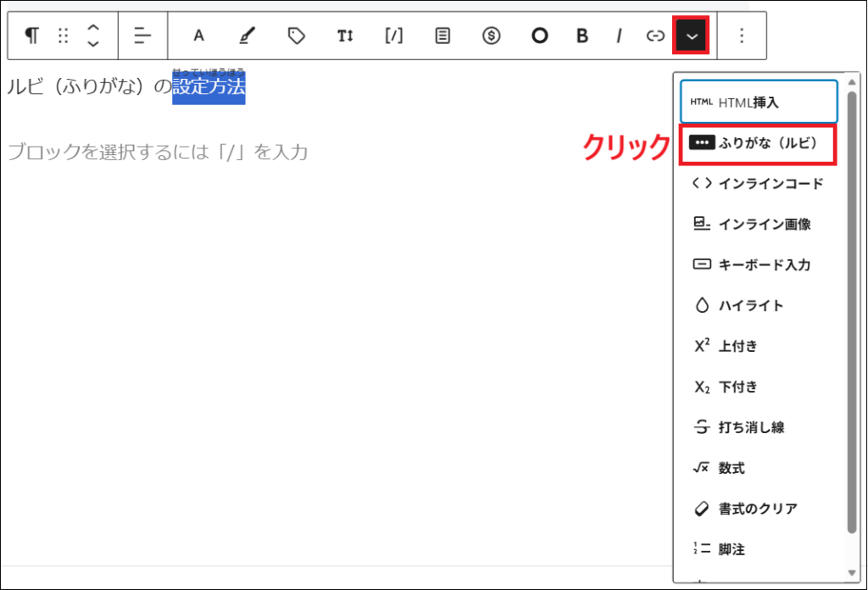Screen dimensions: 868x590
Task: Click the inline shortcode [/] icon
Action: [x=393, y=36]
